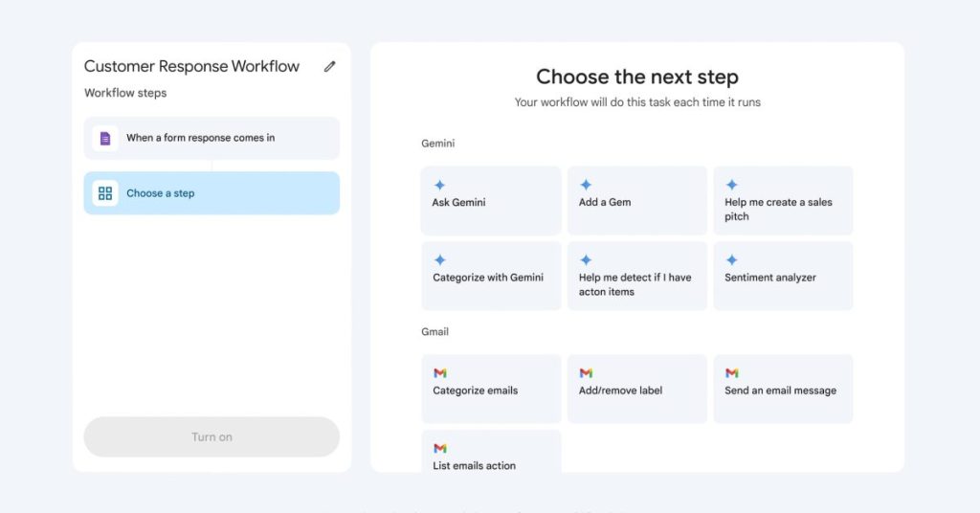Screen dimensions: 980x513
Task: Click the Gmail icon on Categorize emails card
Action: [440, 373]
